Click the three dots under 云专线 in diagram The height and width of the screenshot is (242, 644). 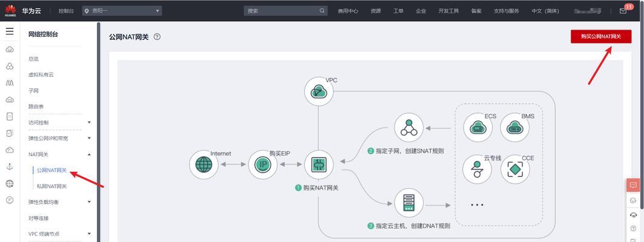[x=477, y=204]
